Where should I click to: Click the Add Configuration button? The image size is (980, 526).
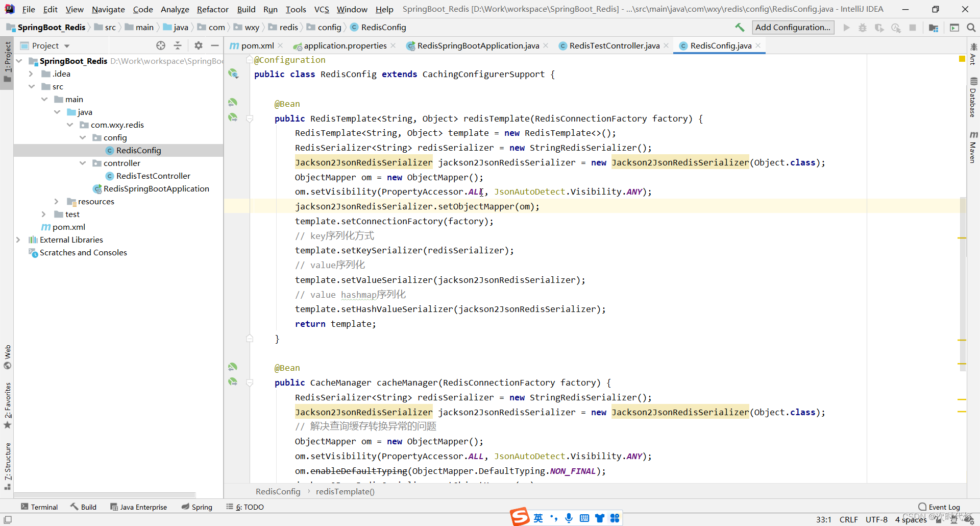pyautogui.click(x=793, y=27)
